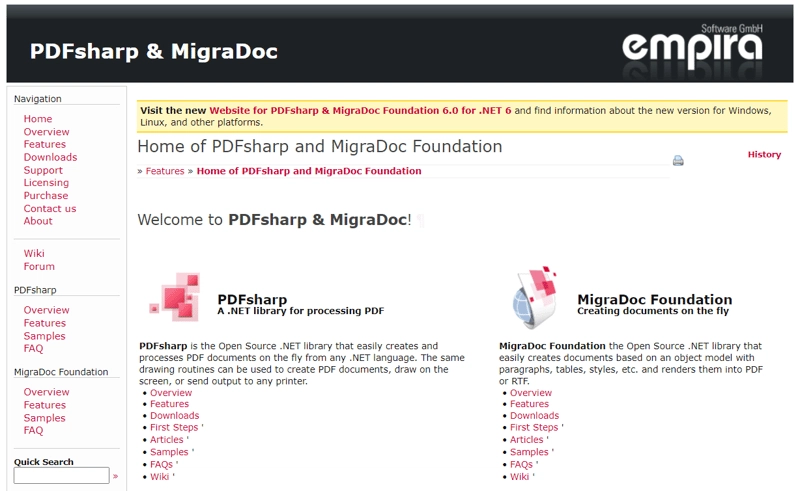
Task: Click the 'Welcome to PDFsharp & MigraDoc!' heading
Action: tap(274, 219)
